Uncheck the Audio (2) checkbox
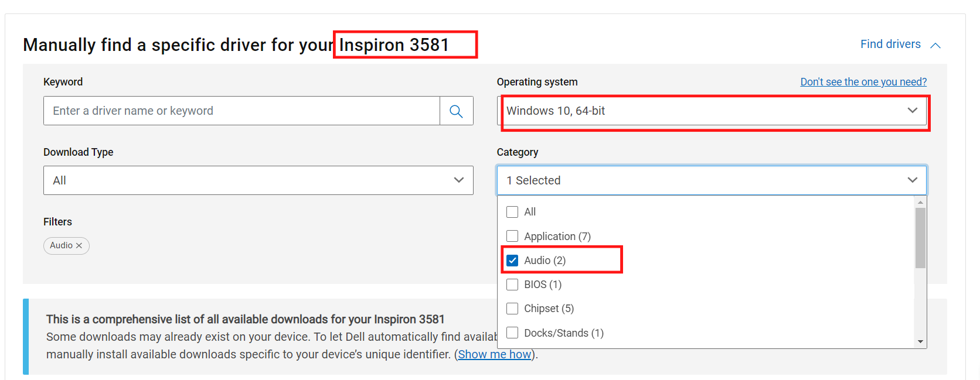 pyautogui.click(x=512, y=261)
